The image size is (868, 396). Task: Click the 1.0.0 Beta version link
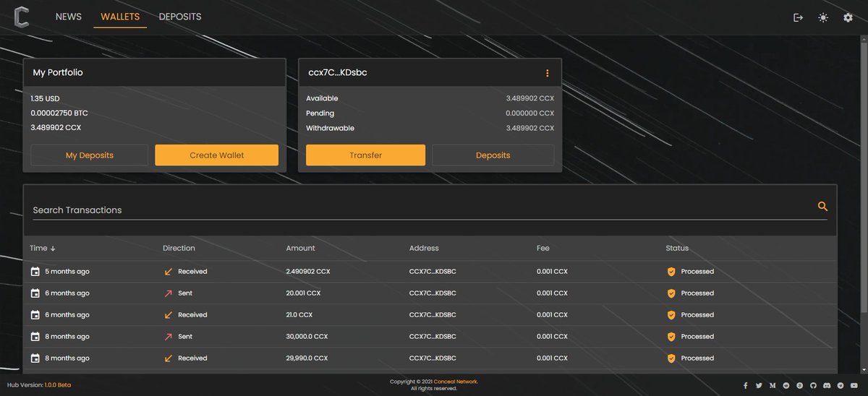58,385
